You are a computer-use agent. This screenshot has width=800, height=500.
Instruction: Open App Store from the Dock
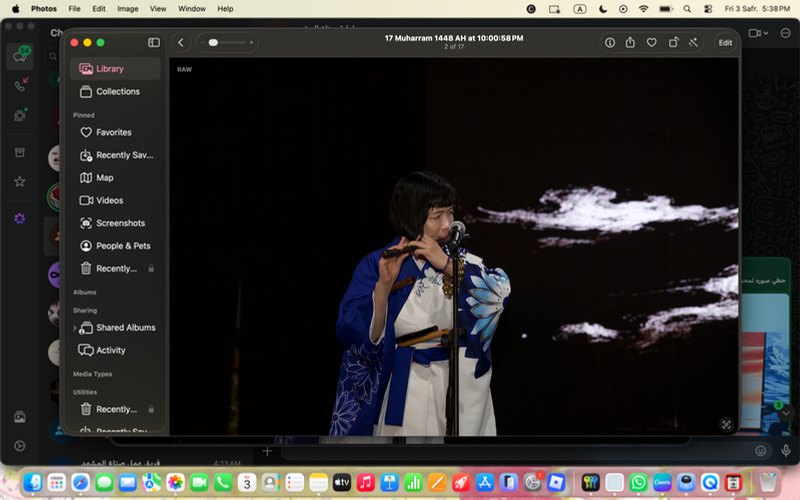tap(485, 482)
